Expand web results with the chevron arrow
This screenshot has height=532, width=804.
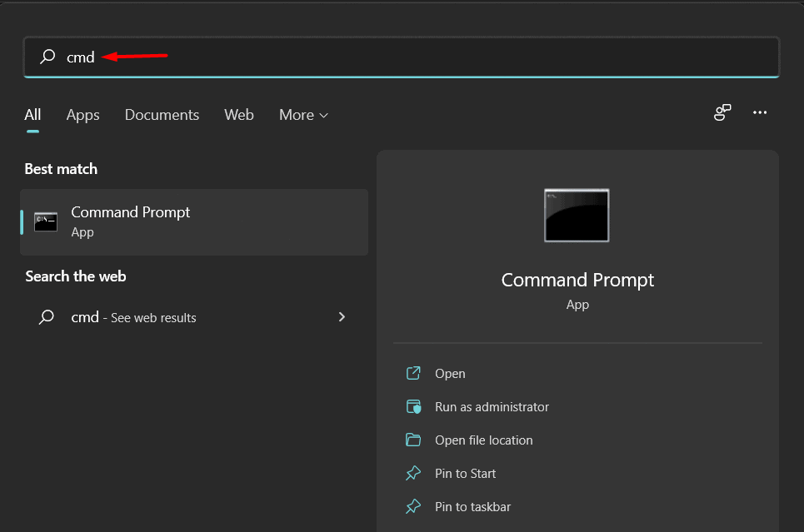click(342, 317)
